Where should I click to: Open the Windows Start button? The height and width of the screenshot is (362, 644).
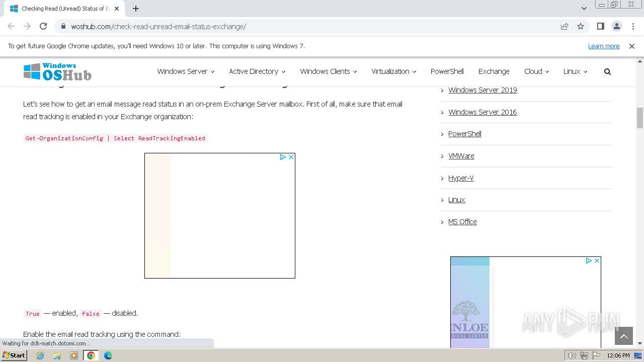tap(14, 355)
